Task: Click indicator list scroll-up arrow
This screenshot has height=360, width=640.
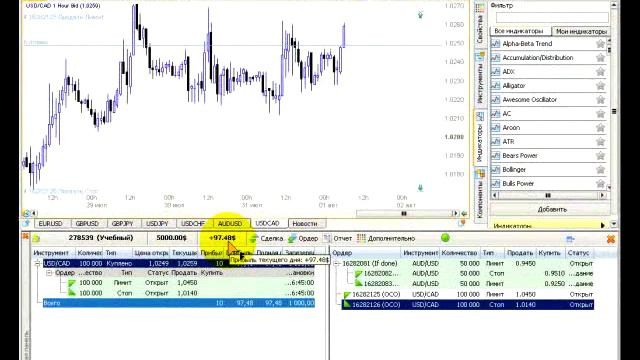Action: tap(609, 41)
